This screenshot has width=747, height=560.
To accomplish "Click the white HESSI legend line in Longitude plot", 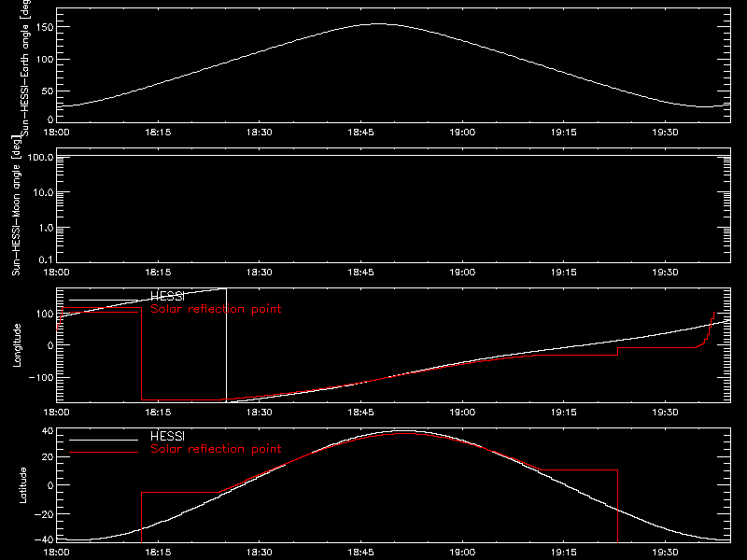I will 104,300.
